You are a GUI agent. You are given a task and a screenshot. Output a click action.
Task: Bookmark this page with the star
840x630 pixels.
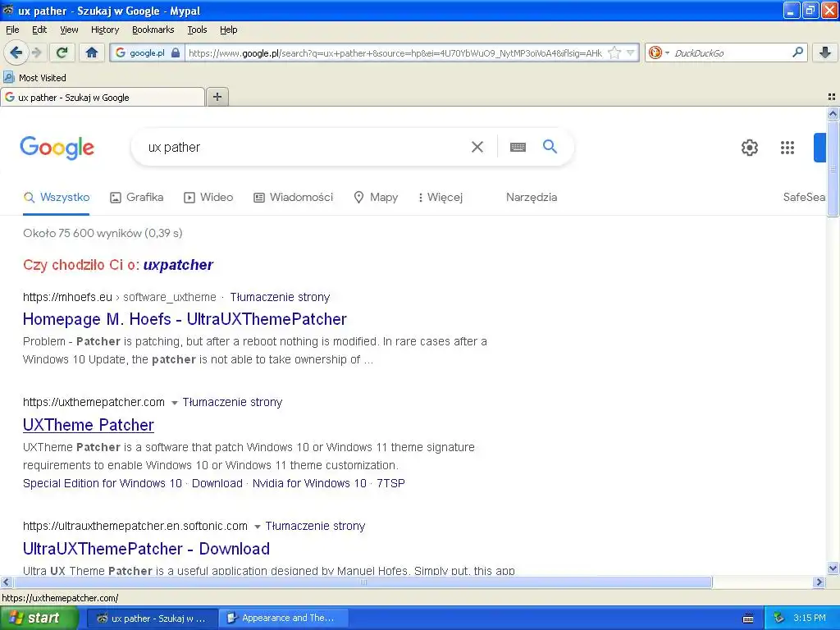(x=614, y=52)
